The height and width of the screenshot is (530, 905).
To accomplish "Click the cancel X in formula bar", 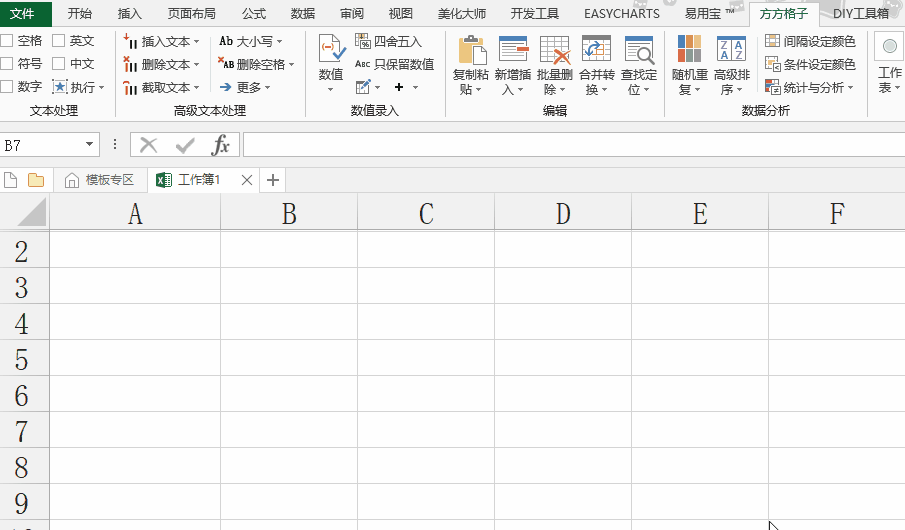I will [x=148, y=145].
